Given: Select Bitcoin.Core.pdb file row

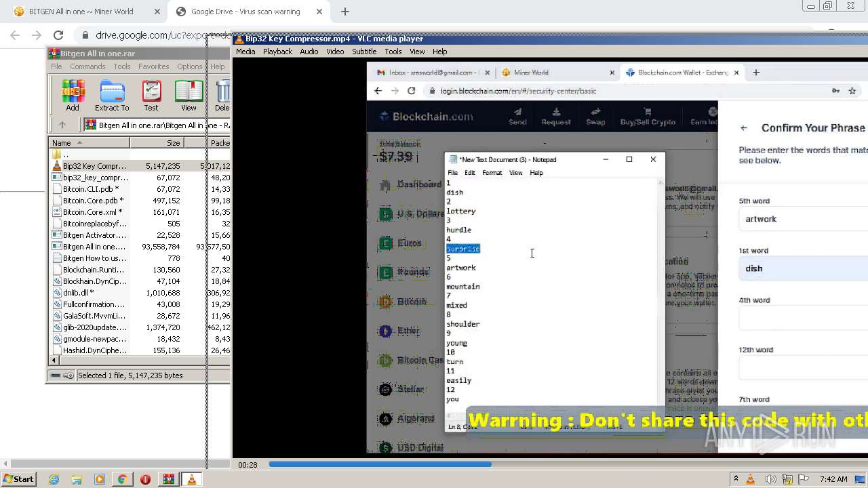Looking at the screenshot, I should point(141,201).
